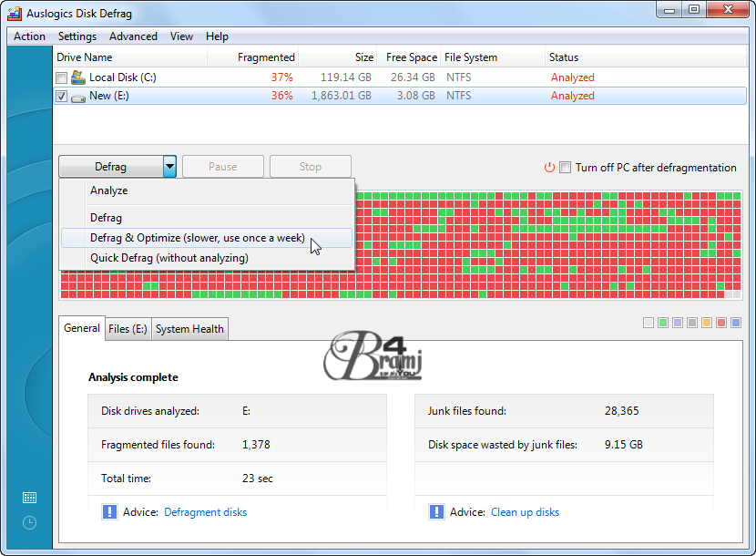Enable the checkbox for Local Disk (C:)
The width and height of the screenshot is (756, 556).
(60, 77)
